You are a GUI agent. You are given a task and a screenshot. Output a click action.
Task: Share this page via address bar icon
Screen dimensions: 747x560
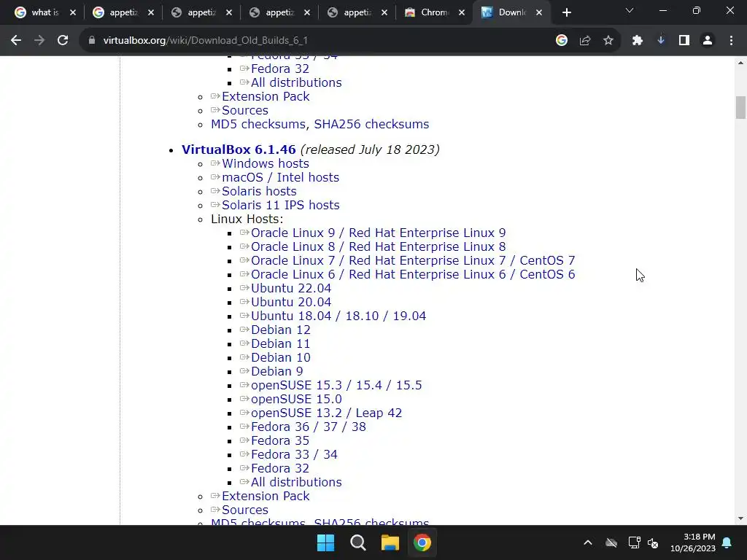click(585, 41)
